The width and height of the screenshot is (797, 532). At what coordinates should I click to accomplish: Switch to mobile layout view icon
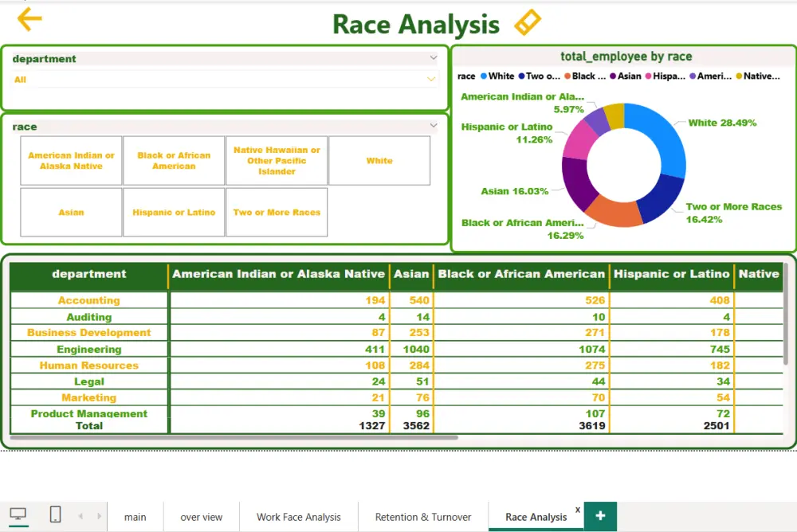[x=55, y=514]
